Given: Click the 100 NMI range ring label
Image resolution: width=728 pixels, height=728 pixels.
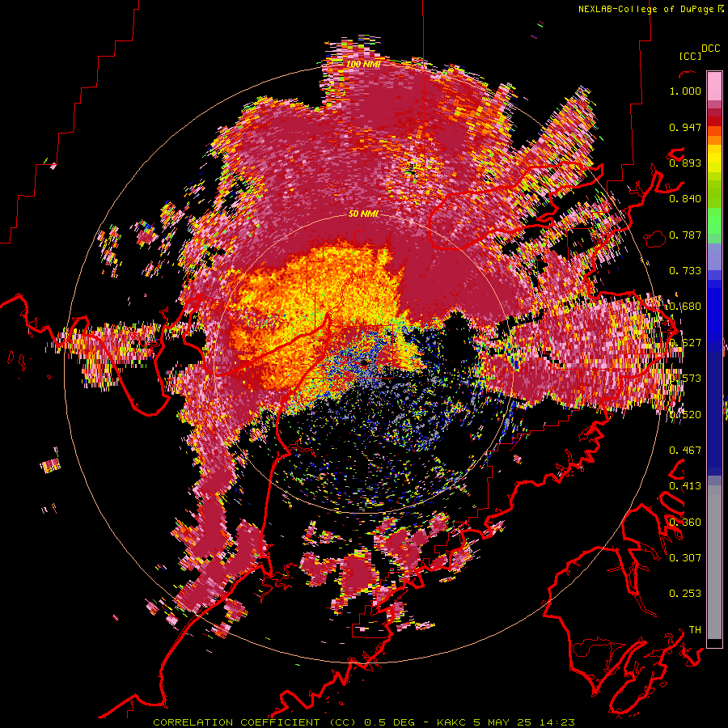Looking at the screenshot, I should [363, 64].
